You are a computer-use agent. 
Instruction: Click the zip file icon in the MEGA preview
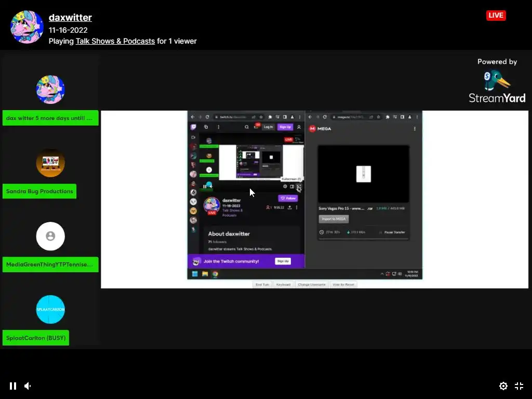[x=363, y=174]
